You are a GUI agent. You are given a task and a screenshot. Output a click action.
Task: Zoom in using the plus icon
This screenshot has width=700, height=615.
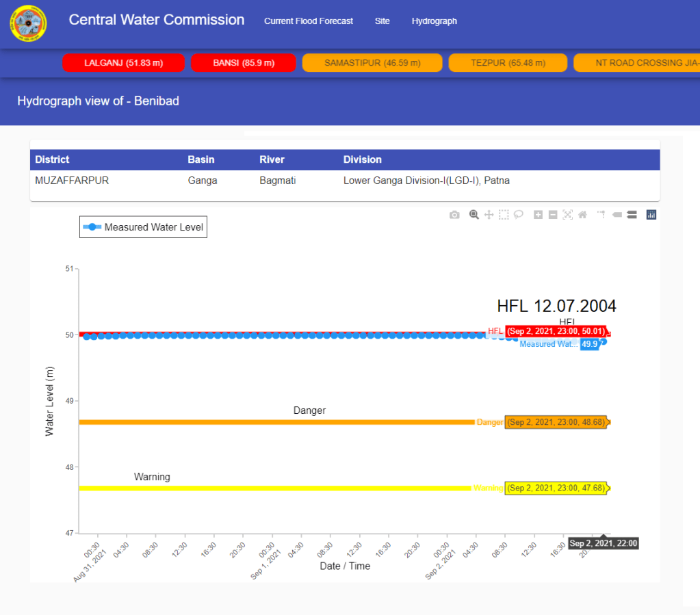pos(539,215)
